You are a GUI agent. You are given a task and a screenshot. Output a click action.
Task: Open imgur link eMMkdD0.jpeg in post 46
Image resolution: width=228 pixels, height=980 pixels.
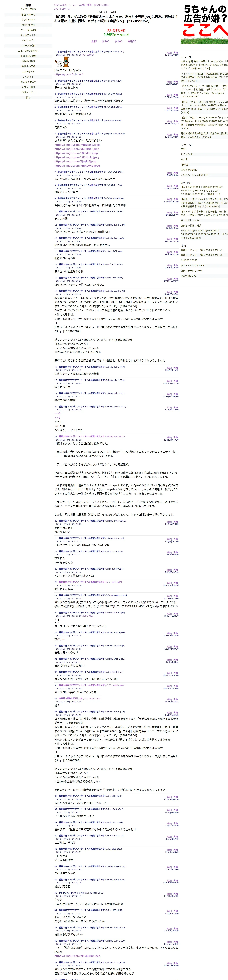coord(77,956)
